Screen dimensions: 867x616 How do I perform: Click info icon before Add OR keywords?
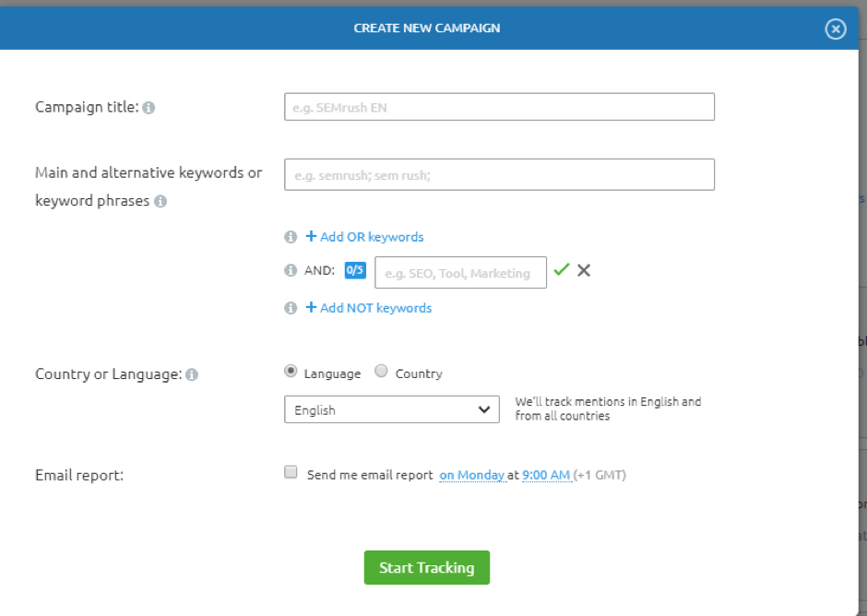[291, 237]
